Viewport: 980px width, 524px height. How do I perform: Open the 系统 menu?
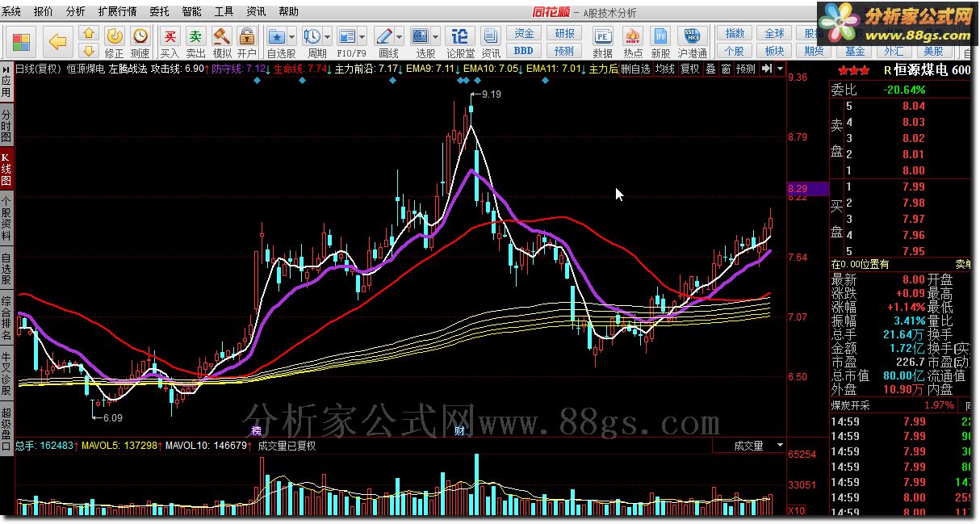click(12, 12)
